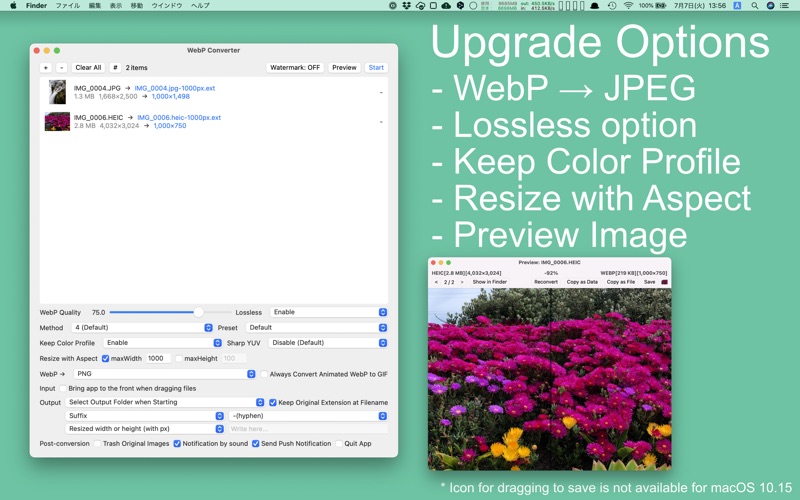This screenshot has height=500, width=800.
Task: Click the Clear All button
Action: click(88, 67)
